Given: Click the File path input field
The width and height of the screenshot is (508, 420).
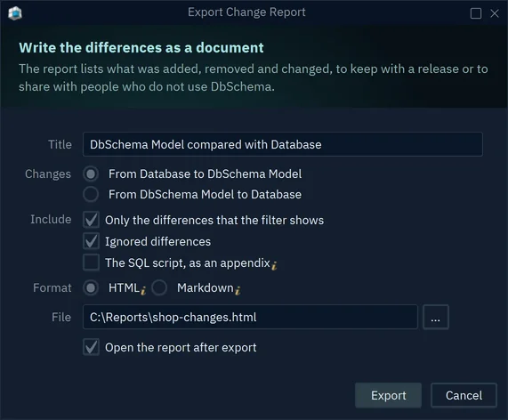Looking at the screenshot, I should (x=250, y=317).
